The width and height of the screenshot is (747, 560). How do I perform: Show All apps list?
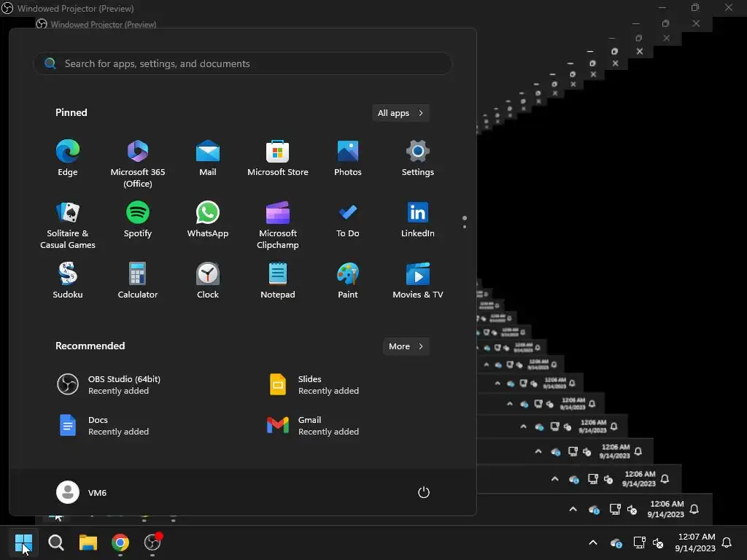(400, 113)
